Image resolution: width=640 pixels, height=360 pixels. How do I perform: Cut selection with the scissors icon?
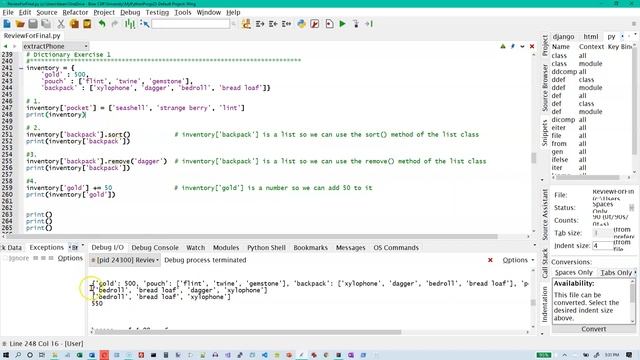tap(61, 24)
